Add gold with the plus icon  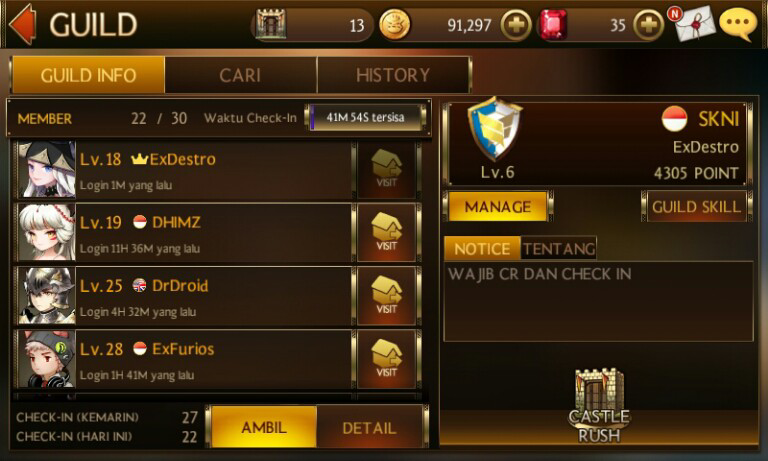click(x=516, y=24)
